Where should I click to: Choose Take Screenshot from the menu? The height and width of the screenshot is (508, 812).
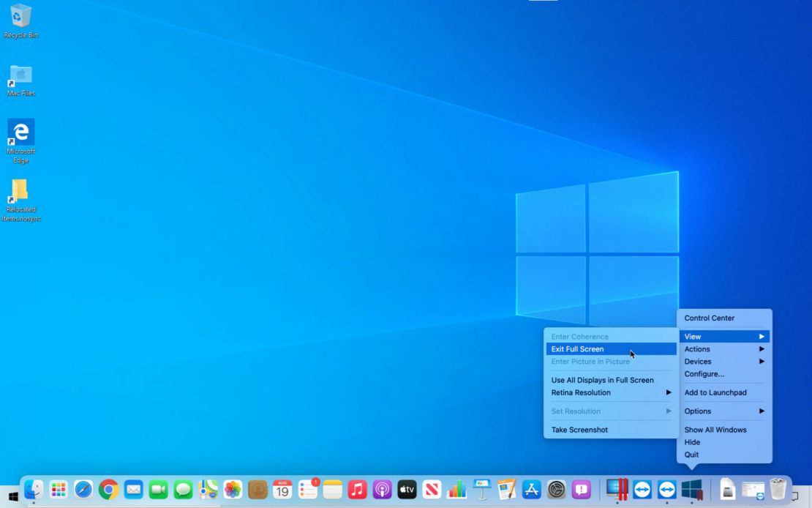click(579, 430)
